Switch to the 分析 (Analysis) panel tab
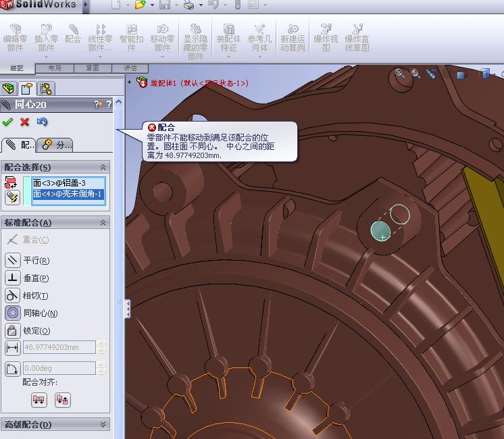 pos(55,145)
